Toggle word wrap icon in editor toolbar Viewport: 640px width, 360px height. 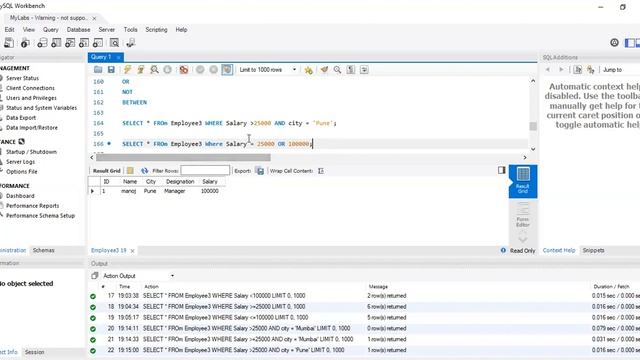click(364, 70)
